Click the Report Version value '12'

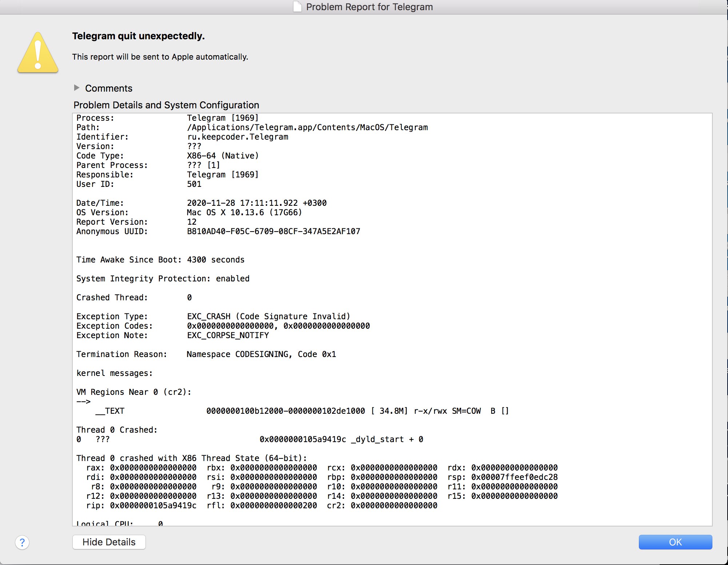click(x=192, y=222)
